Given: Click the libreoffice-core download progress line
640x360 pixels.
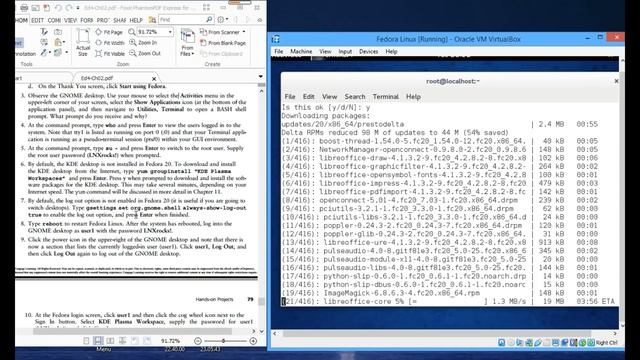Looking at the screenshot, I should click(x=448, y=302).
